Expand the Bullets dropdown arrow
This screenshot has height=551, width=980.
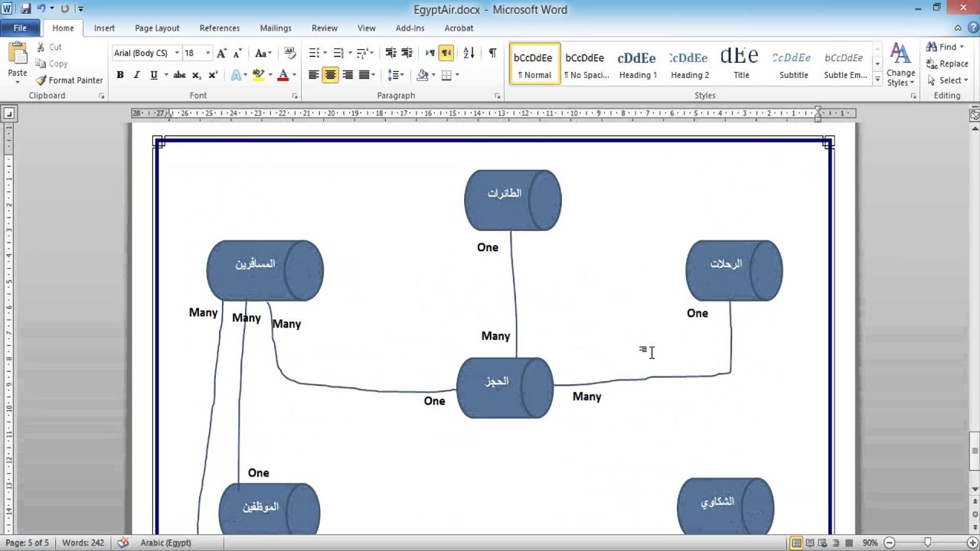(x=325, y=54)
